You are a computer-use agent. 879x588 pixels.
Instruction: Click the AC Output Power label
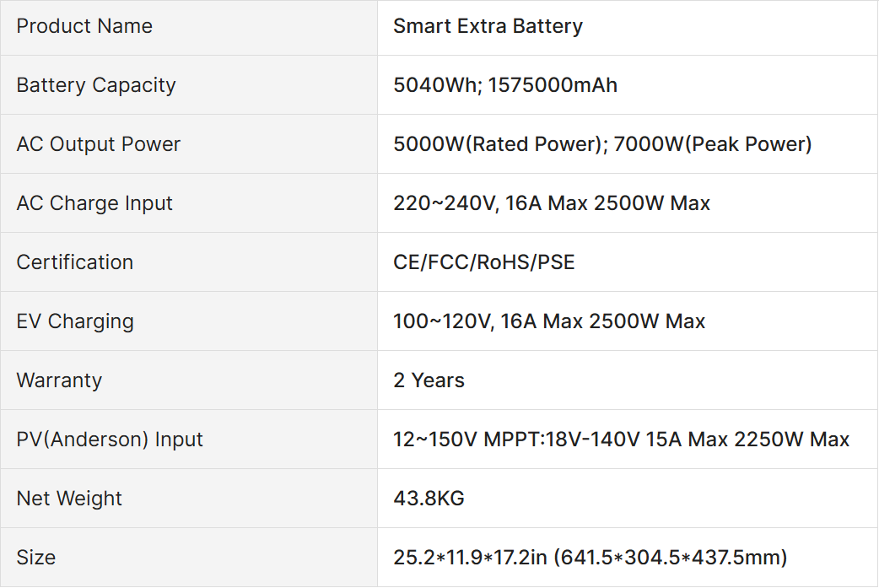pos(99,144)
